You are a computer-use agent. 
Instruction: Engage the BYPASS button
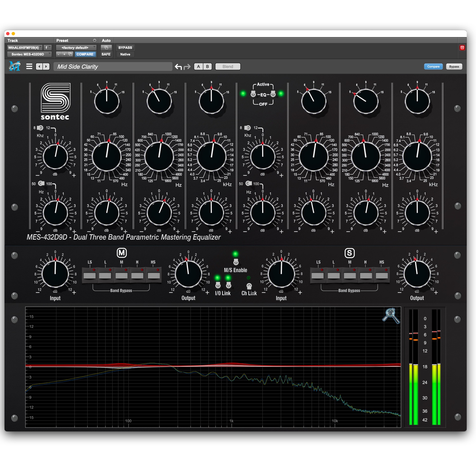coord(125,47)
